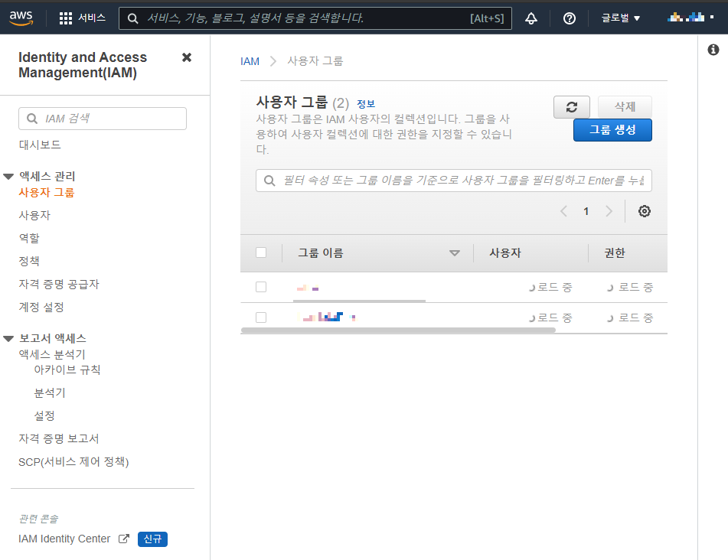This screenshot has width=728, height=560.
Task: Click the 권한 column header
Action: (615, 253)
